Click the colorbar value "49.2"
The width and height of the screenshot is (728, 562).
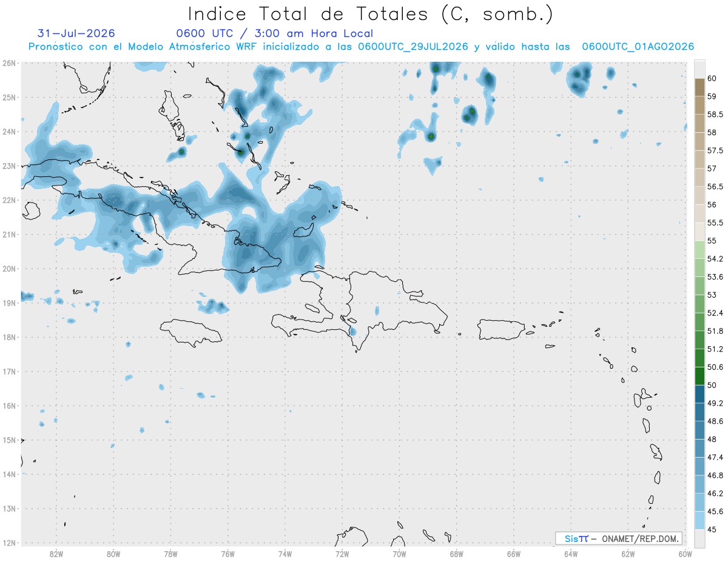pyautogui.click(x=715, y=403)
